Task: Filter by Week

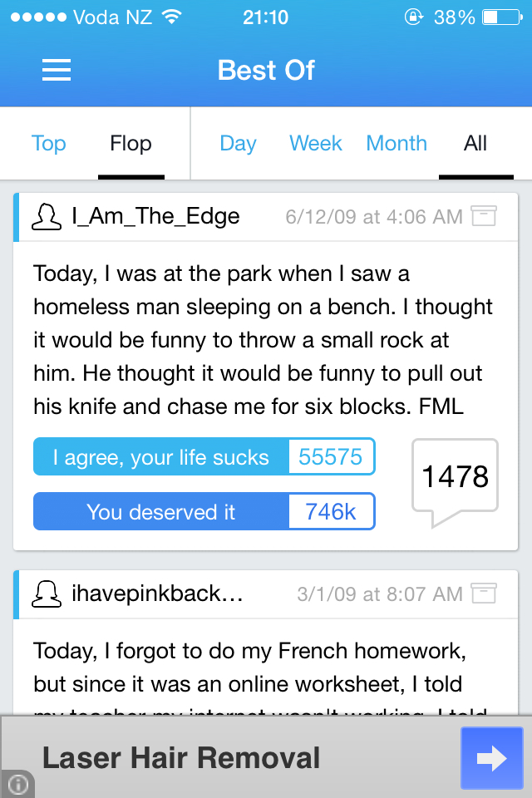Action: 316,143
